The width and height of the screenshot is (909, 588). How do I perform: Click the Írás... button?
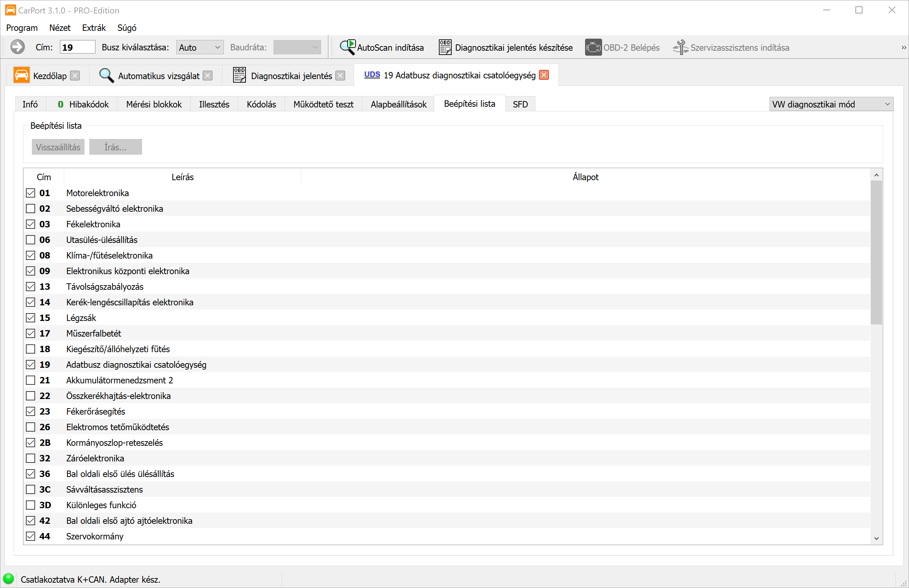[x=115, y=147]
